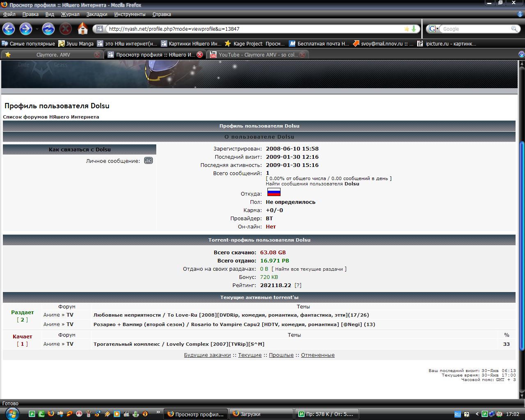Open the Прошлые downloads link

coord(281,355)
